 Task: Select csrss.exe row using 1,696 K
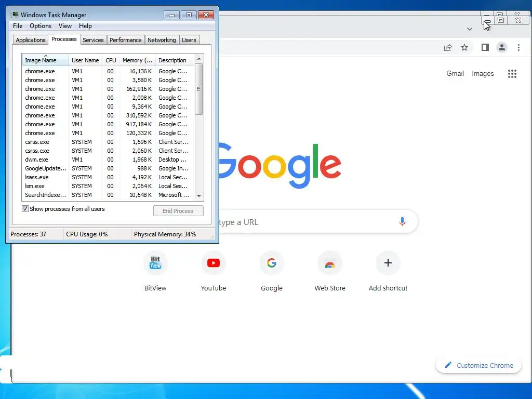pyautogui.click(x=108, y=142)
